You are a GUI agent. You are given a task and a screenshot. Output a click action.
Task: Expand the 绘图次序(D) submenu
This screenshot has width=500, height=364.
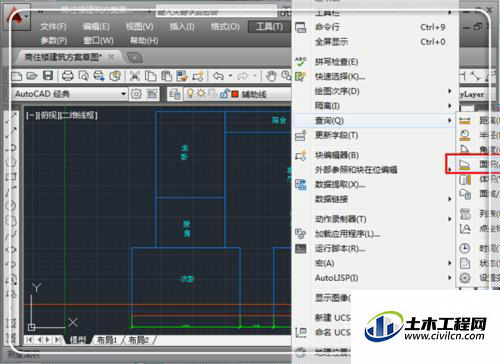449,91
